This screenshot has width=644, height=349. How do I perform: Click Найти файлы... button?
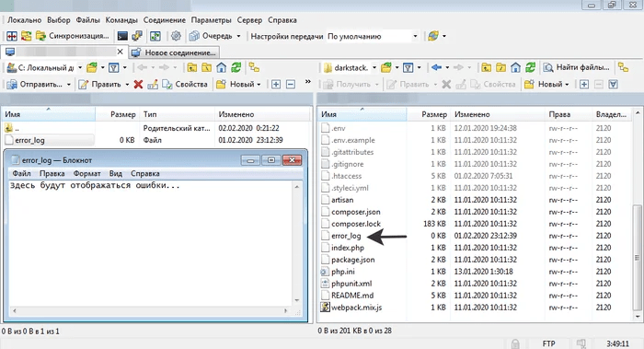click(x=577, y=68)
